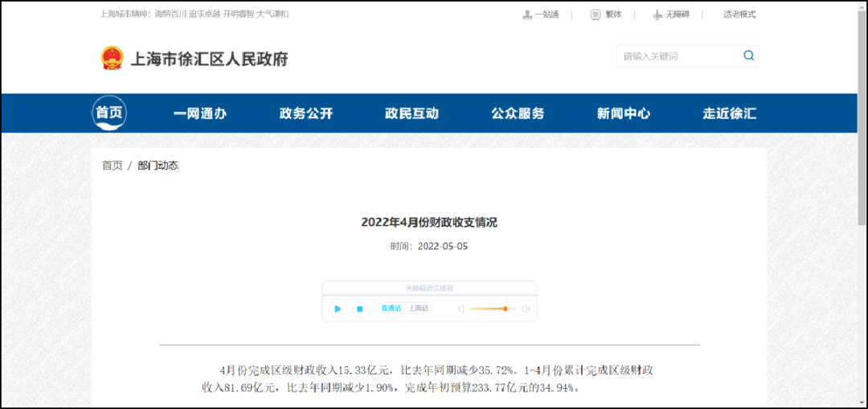Go to 首页 in navigation bar
Screen dimensions: 868x409
109,113
